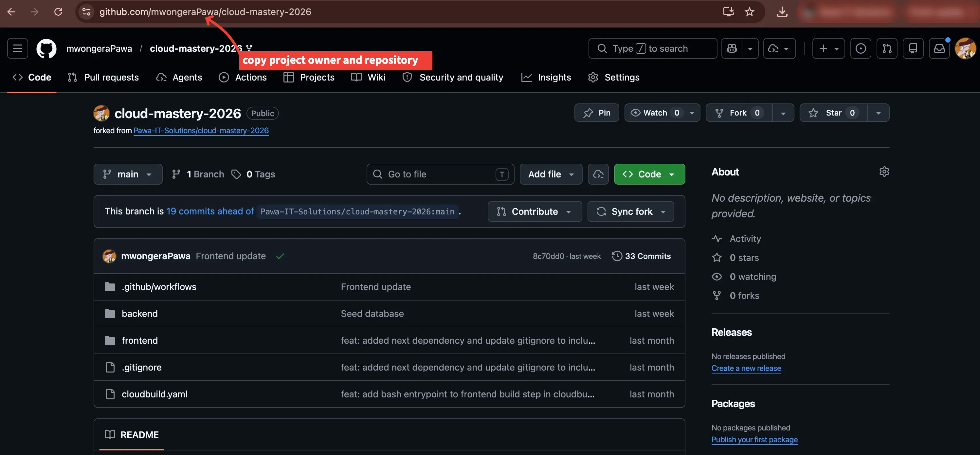This screenshot has width=980, height=455.
Task: Expand the Sync fork dropdown
Action: [x=631, y=211]
